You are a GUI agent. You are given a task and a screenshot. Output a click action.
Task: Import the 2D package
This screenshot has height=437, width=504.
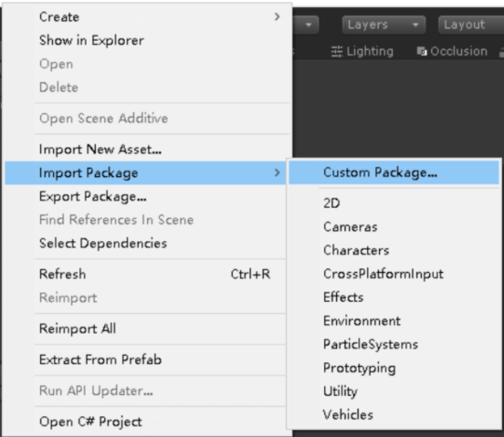[394, 203]
